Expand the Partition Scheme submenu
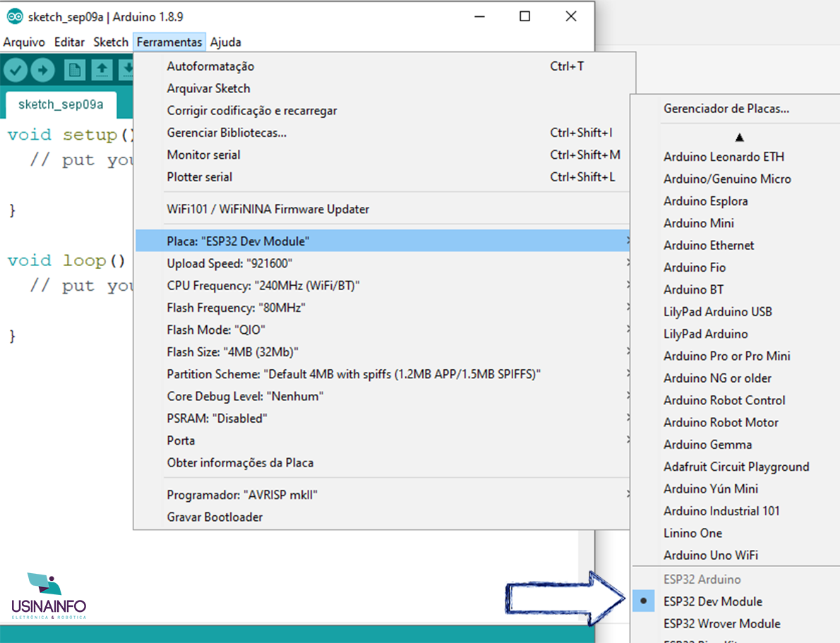 pos(382,374)
